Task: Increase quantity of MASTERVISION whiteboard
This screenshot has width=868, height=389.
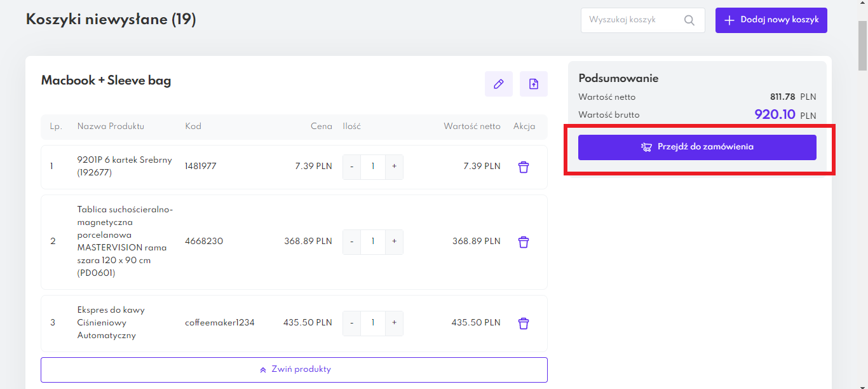Action: tap(394, 242)
